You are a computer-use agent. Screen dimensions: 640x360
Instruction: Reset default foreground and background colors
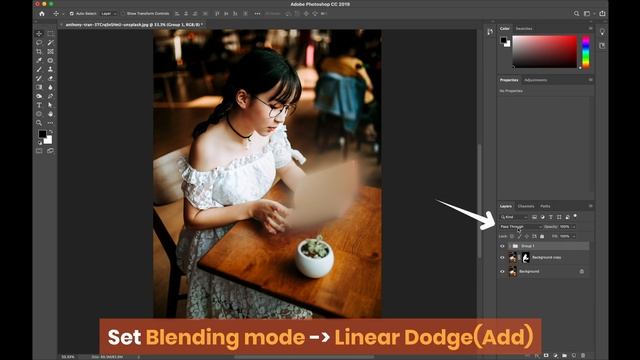click(x=40, y=143)
